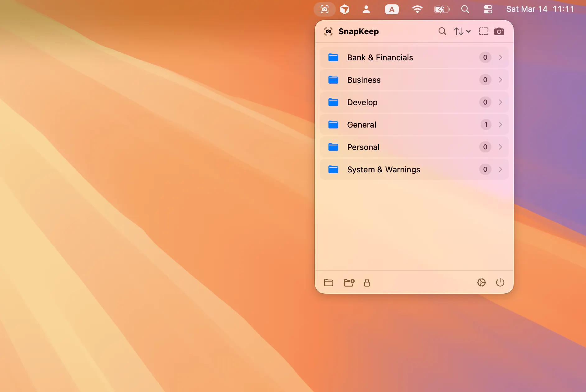
Task: Open the System & Warnings folder
Action: coord(414,170)
